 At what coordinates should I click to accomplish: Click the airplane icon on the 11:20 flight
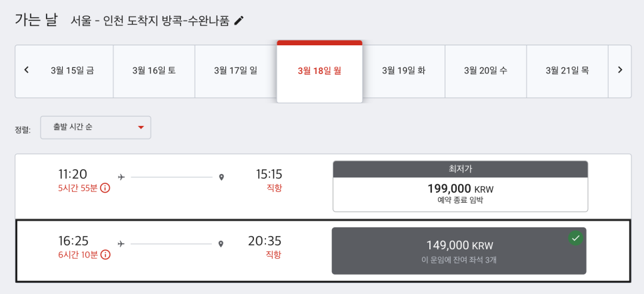pos(121,177)
